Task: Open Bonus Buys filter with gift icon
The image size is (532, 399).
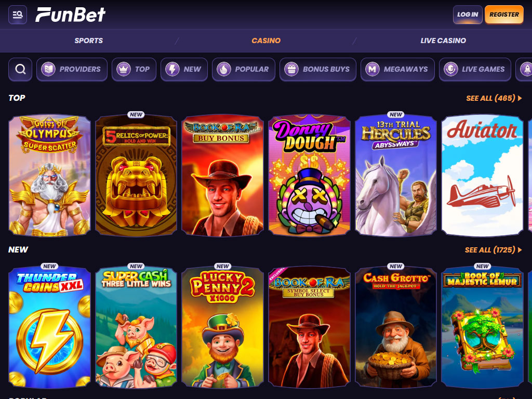Action: pos(318,69)
